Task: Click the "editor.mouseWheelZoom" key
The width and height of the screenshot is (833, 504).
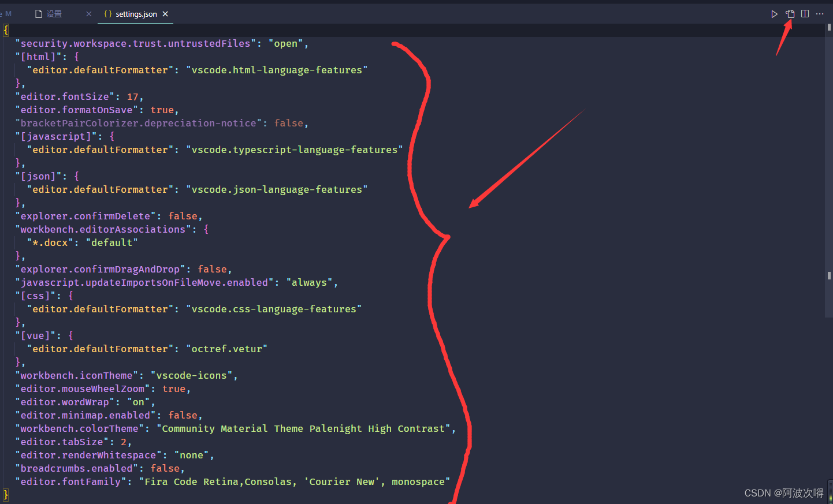Action: 83,389
